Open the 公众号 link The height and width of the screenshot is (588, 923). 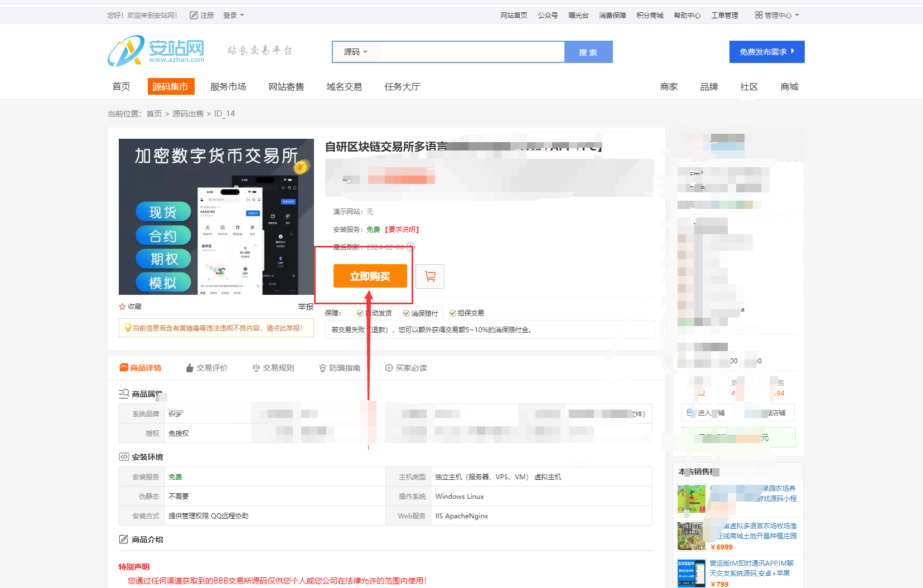tap(548, 15)
